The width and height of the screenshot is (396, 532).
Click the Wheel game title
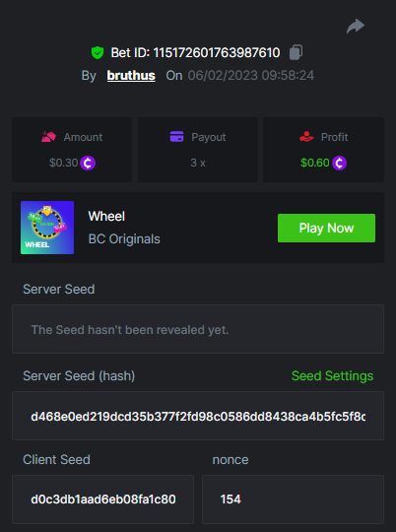coord(106,216)
